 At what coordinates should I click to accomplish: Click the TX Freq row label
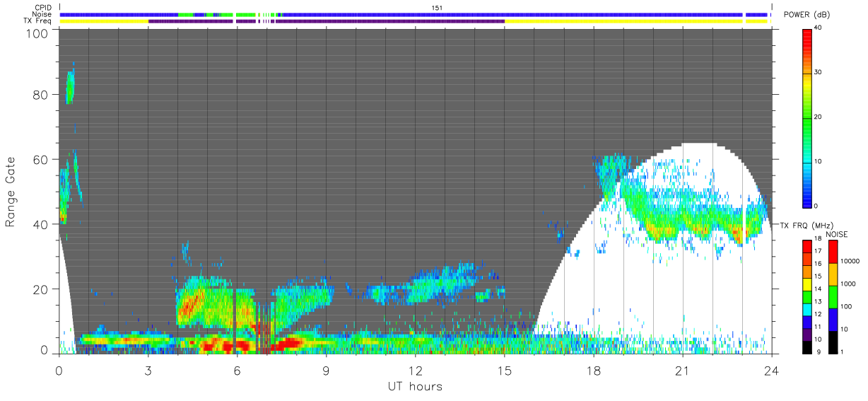point(37,21)
